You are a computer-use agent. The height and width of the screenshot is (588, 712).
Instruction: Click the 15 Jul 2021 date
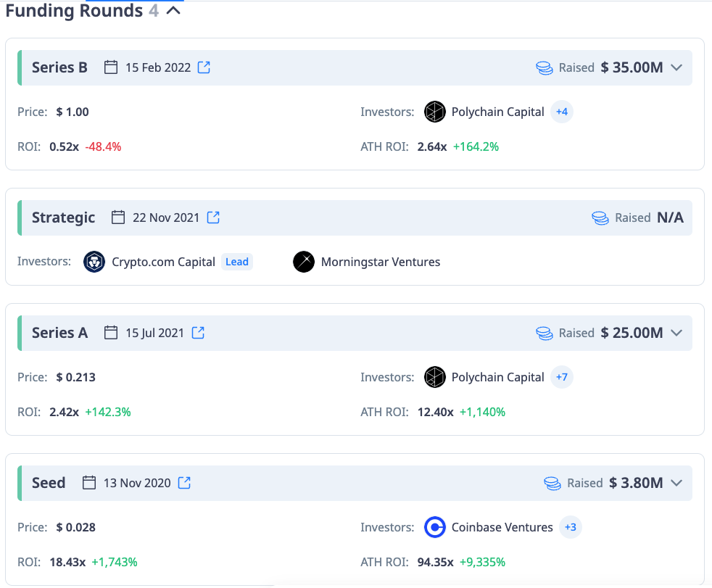(x=155, y=333)
